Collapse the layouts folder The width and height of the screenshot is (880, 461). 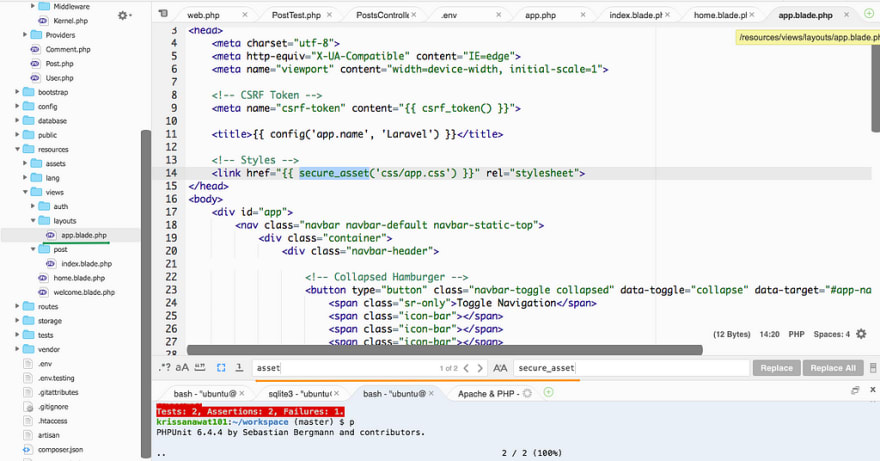pos(33,221)
